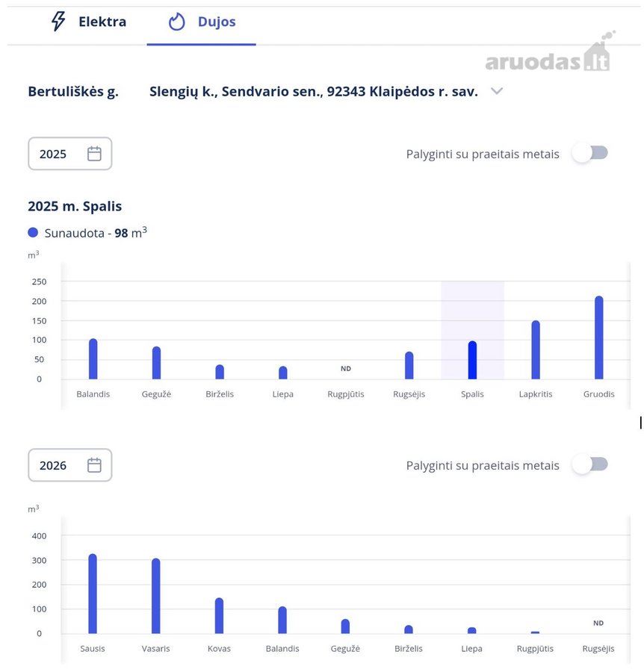Expand the address dropdown chevron

pos(497,91)
